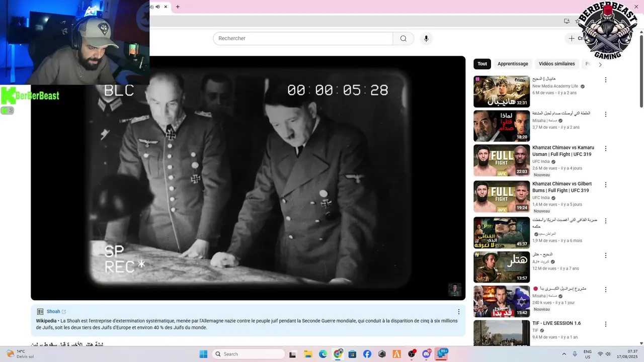This screenshot has height=362, width=644.
Task: Open Chimaev vs Kamaru Usman fight thumbnail
Action: tap(502, 160)
